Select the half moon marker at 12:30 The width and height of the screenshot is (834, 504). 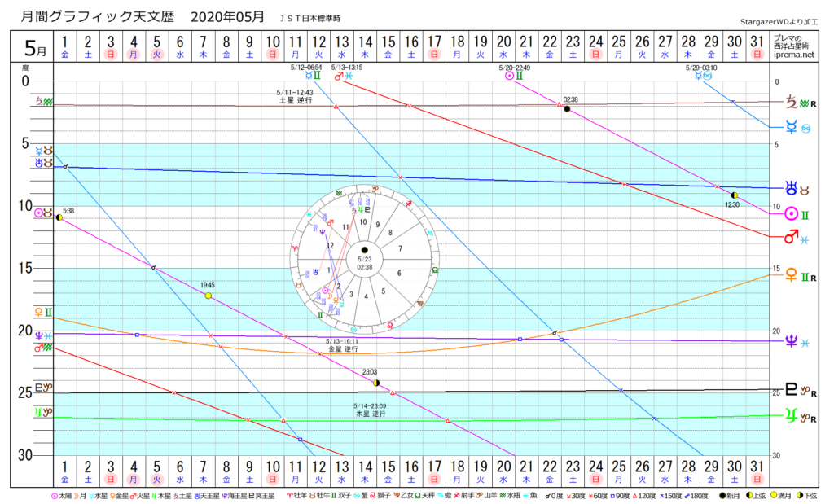[735, 195]
